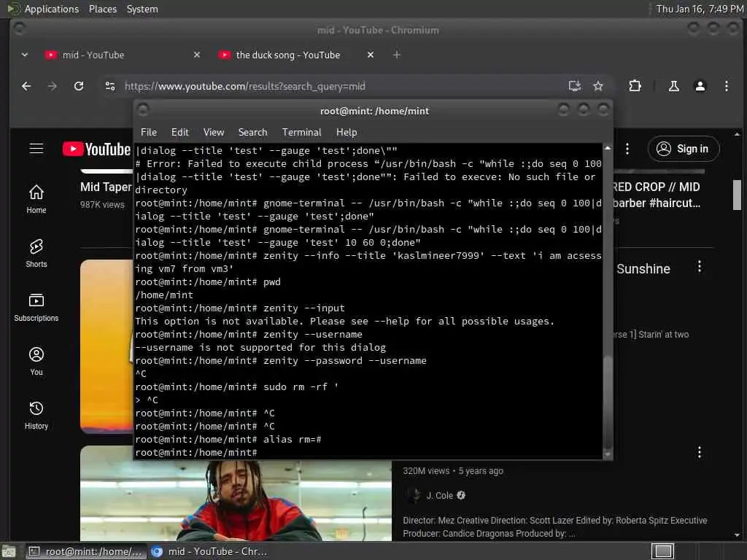Click the orange sunset video thumbnail

coord(107,346)
